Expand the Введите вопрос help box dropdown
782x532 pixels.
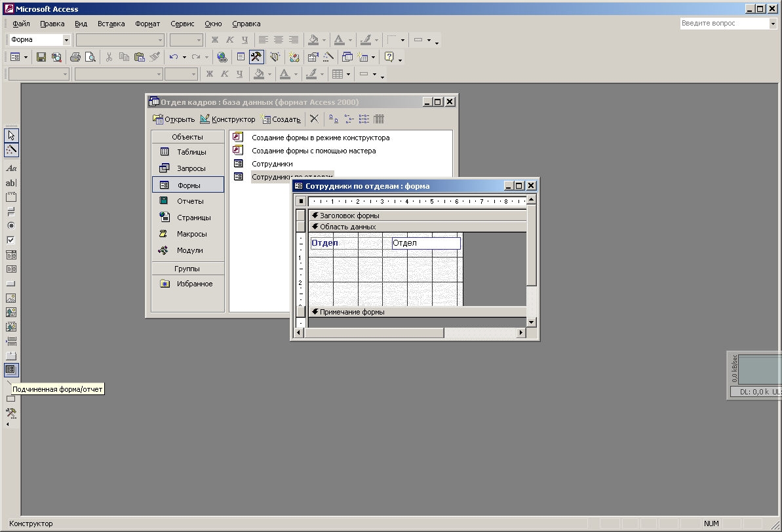(773, 24)
